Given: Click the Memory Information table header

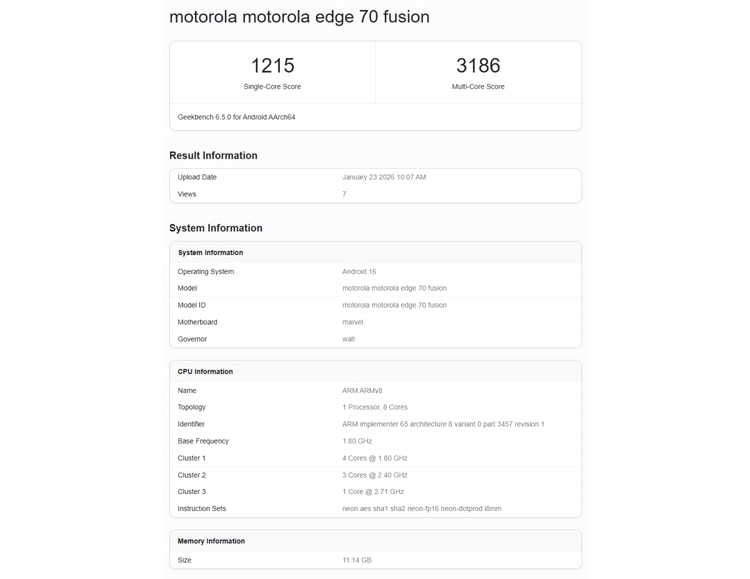Looking at the screenshot, I should tap(211, 541).
